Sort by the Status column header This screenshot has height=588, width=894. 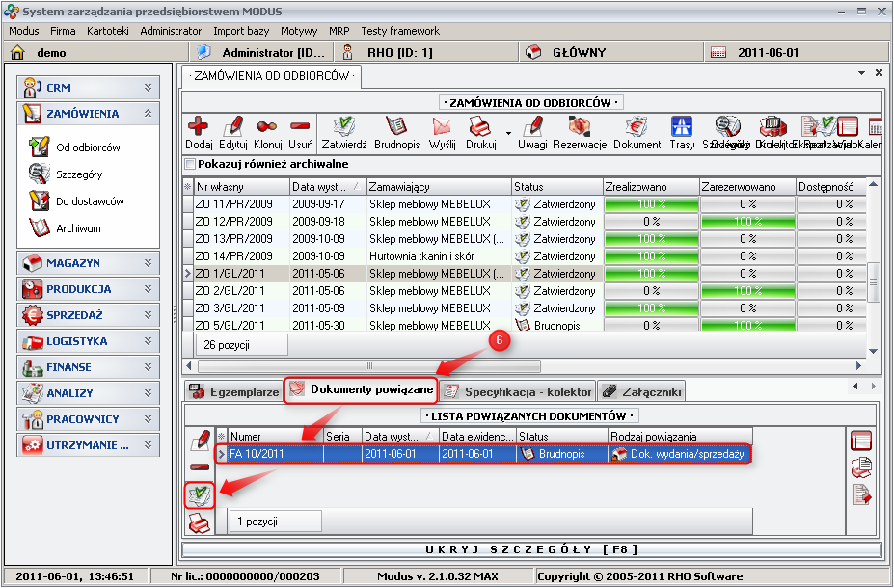tap(554, 186)
